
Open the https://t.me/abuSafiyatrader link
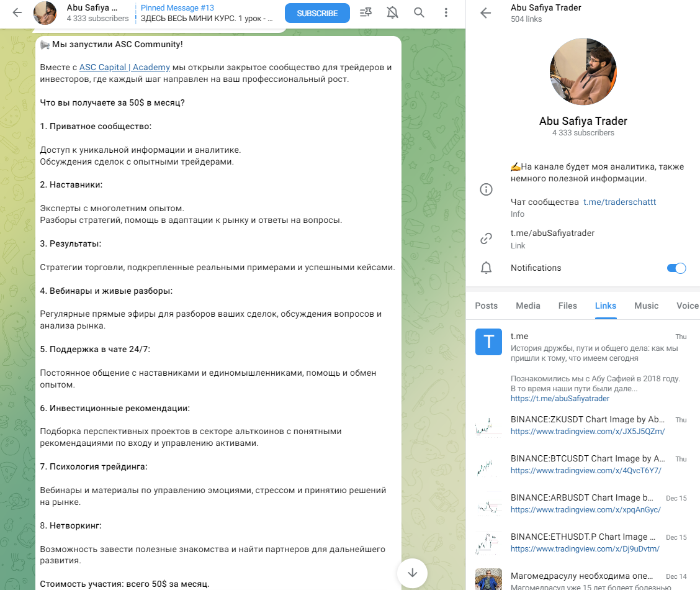coord(560,398)
